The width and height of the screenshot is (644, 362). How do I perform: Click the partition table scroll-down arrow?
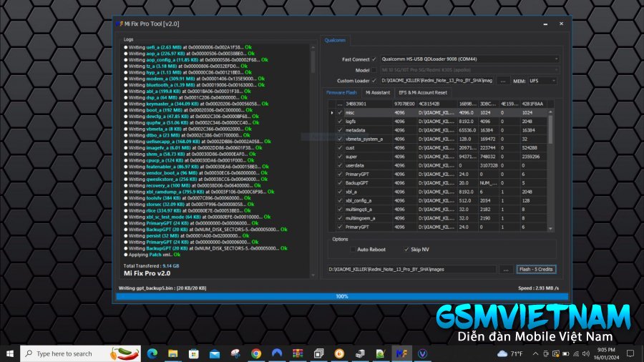point(550,229)
